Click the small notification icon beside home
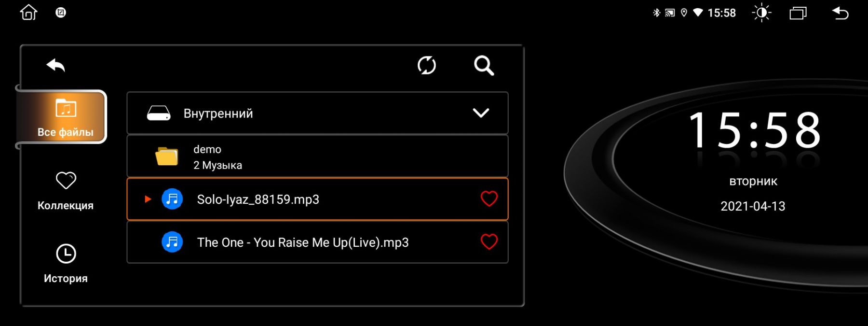 click(61, 13)
